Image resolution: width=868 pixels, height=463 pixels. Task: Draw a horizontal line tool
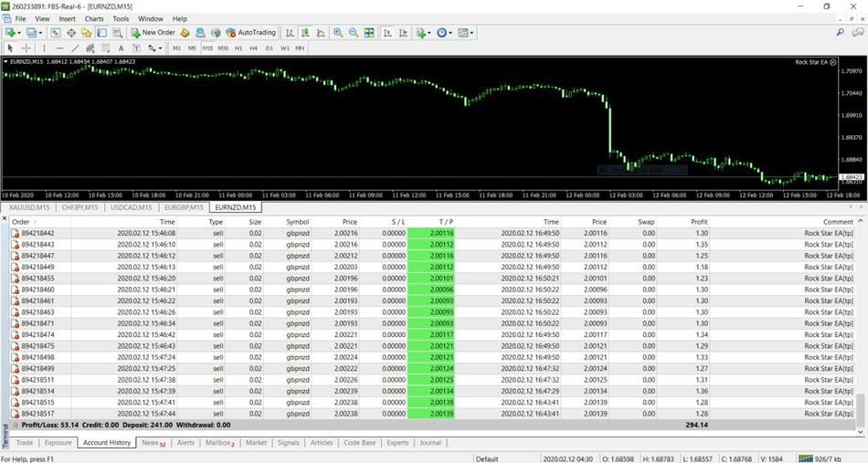click(x=59, y=48)
